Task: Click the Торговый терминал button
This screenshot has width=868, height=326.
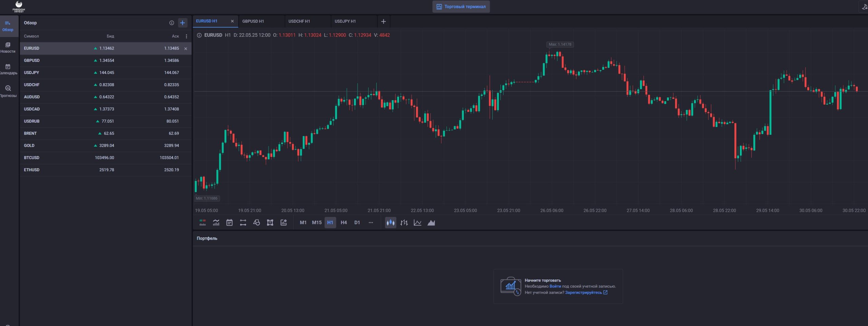Action: coord(461,6)
